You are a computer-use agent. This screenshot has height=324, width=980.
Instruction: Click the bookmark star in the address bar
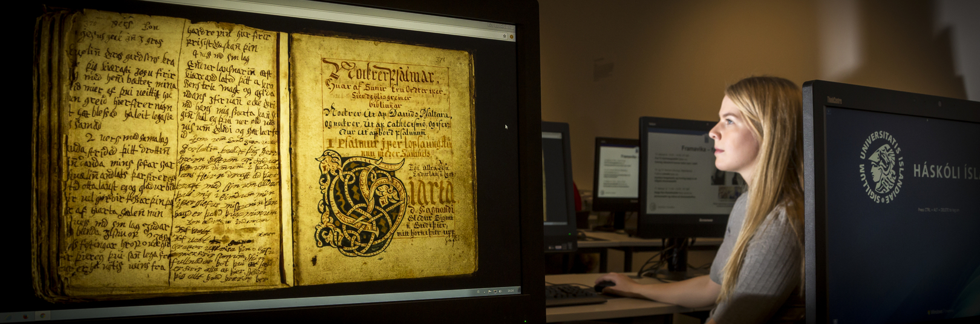click(504, 36)
